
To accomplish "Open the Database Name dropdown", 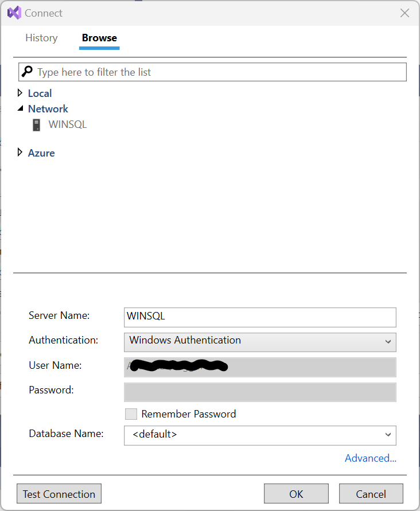I will pos(259,435).
